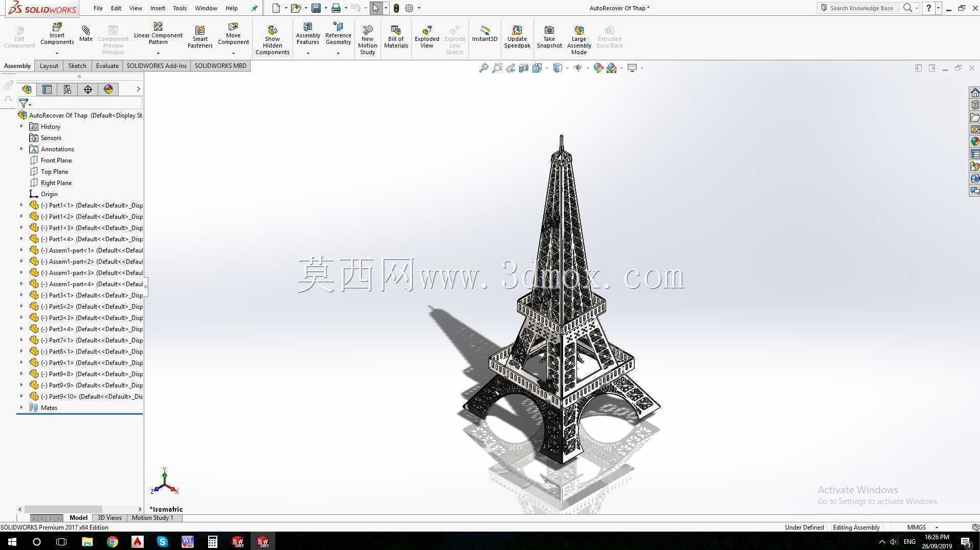Viewport: 980px width, 550px height.
Task: Open Reference Geometry tool
Action: point(338,34)
